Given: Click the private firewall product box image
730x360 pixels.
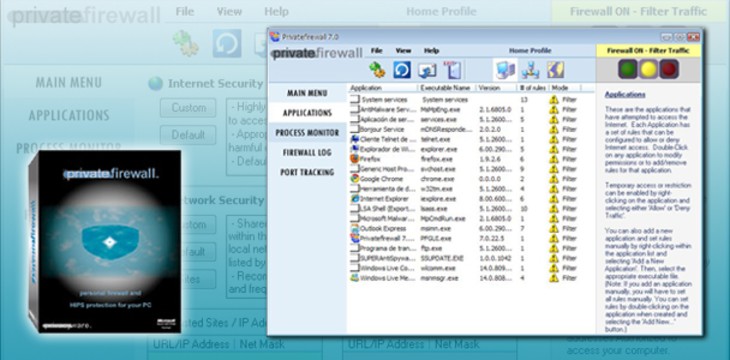Looking at the screenshot, I should [105, 242].
